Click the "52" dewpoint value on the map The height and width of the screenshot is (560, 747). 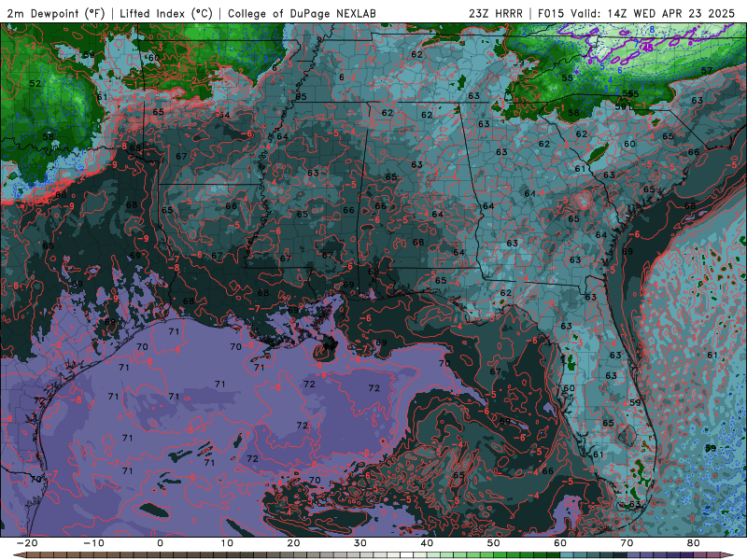click(x=35, y=83)
